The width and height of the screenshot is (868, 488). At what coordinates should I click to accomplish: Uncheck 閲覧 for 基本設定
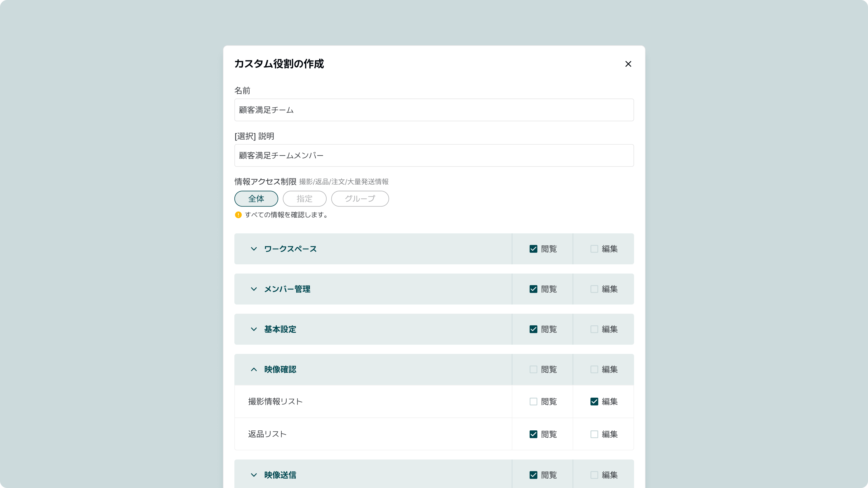533,329
